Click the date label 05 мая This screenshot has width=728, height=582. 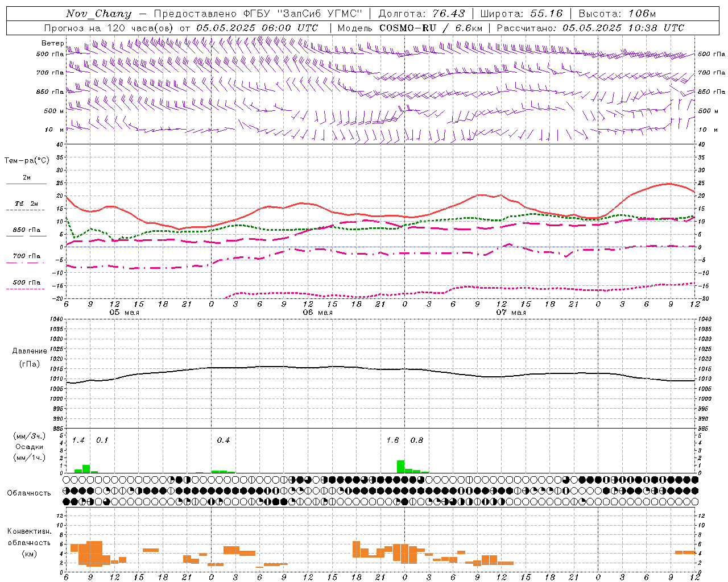tap(124, 313)
